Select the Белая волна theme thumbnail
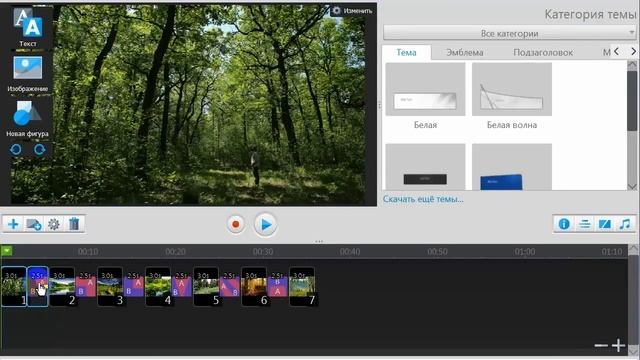 [x=512, y=89]
